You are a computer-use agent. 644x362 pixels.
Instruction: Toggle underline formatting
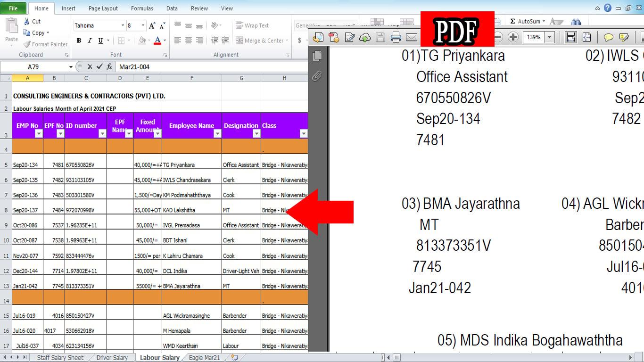coord(100,41)
